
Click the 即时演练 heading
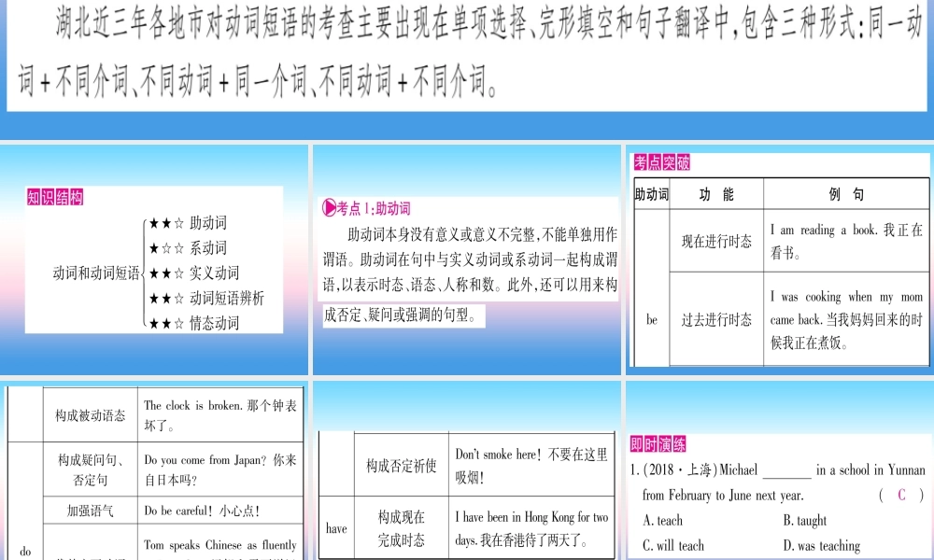coord(658,444)
